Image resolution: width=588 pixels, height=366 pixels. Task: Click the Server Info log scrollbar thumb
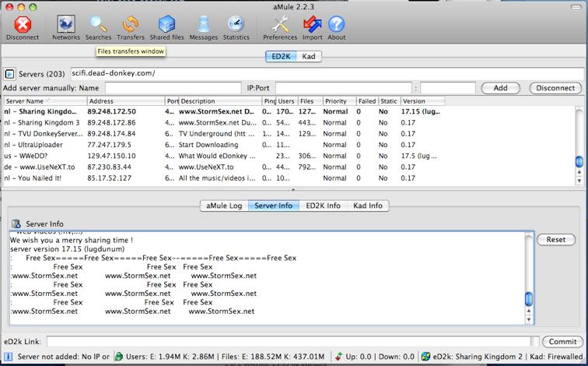pos(529,299)
